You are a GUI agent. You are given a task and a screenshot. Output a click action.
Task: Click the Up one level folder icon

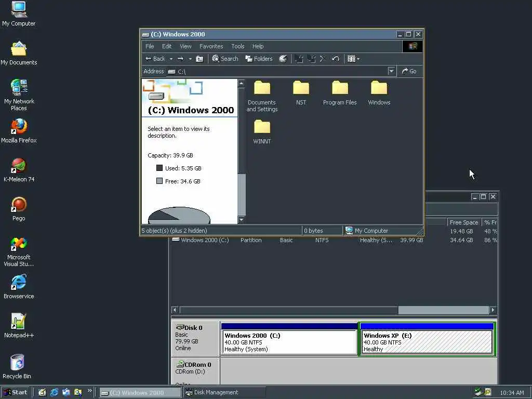(200, 59)
